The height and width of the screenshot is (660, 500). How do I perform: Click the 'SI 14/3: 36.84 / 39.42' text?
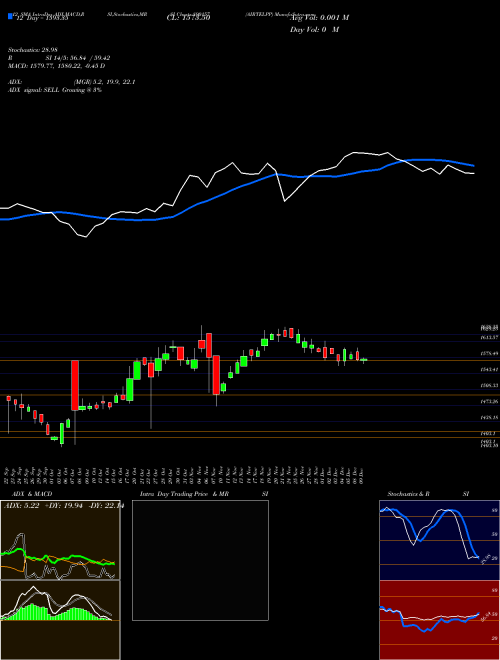(78, 58)
